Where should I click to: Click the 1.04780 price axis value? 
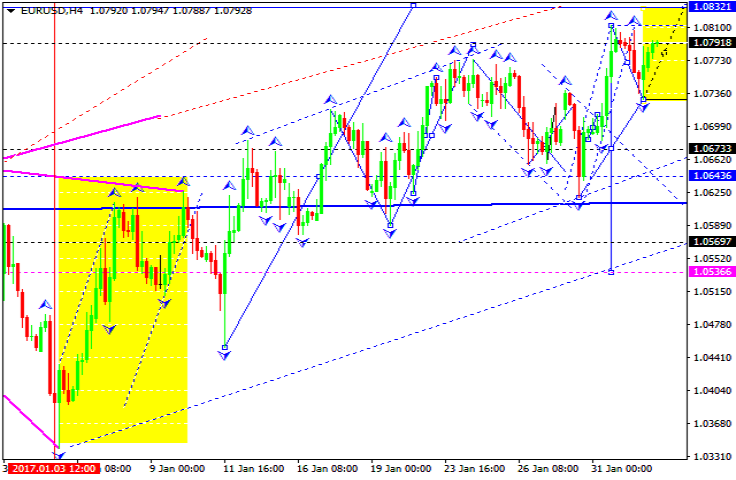[x=713, y=325]
